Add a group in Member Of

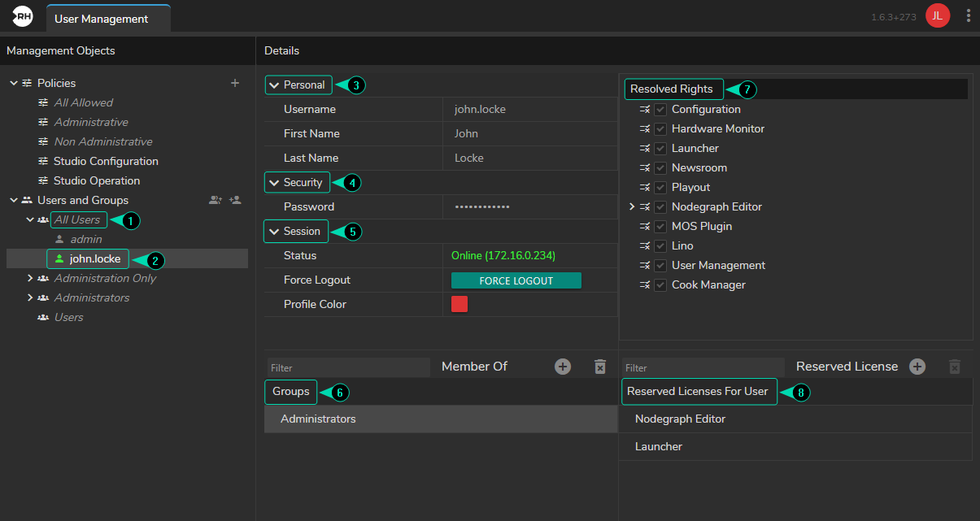click(x=563, y=367)
